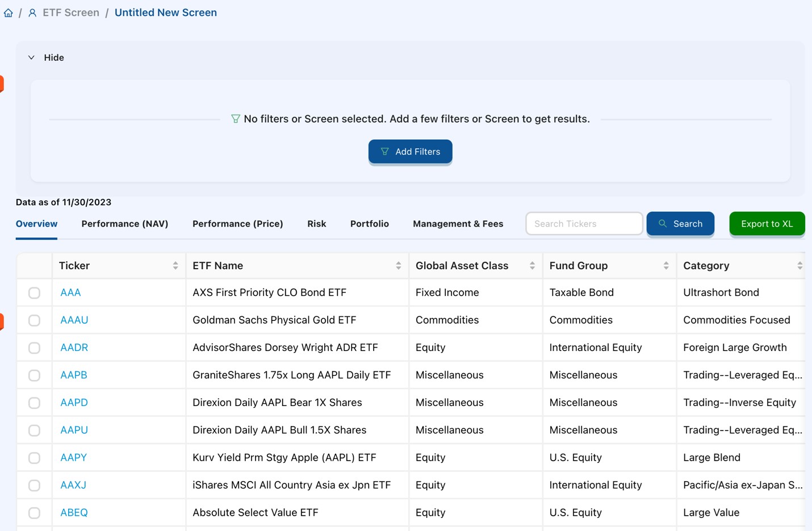
Task: Switch to the Risk tab
Action: click(317, 224)
